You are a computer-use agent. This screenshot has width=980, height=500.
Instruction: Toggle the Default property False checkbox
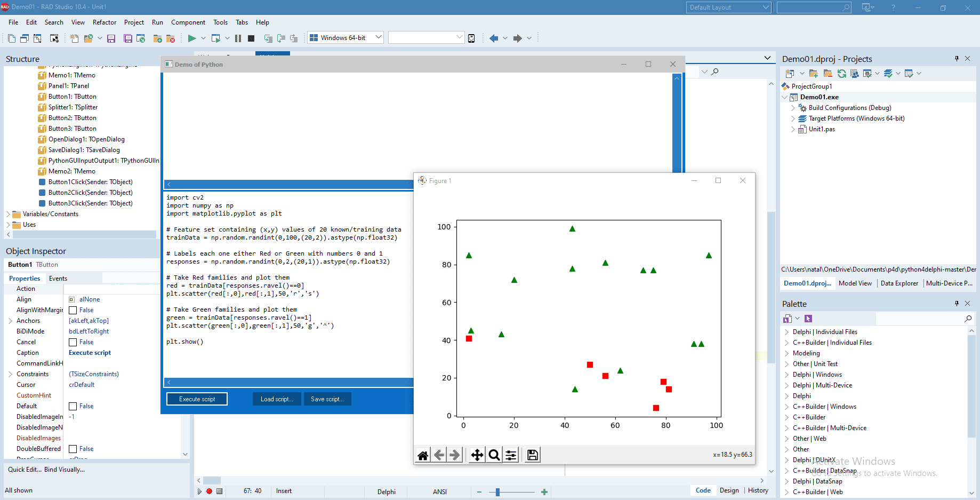point(73,406)
